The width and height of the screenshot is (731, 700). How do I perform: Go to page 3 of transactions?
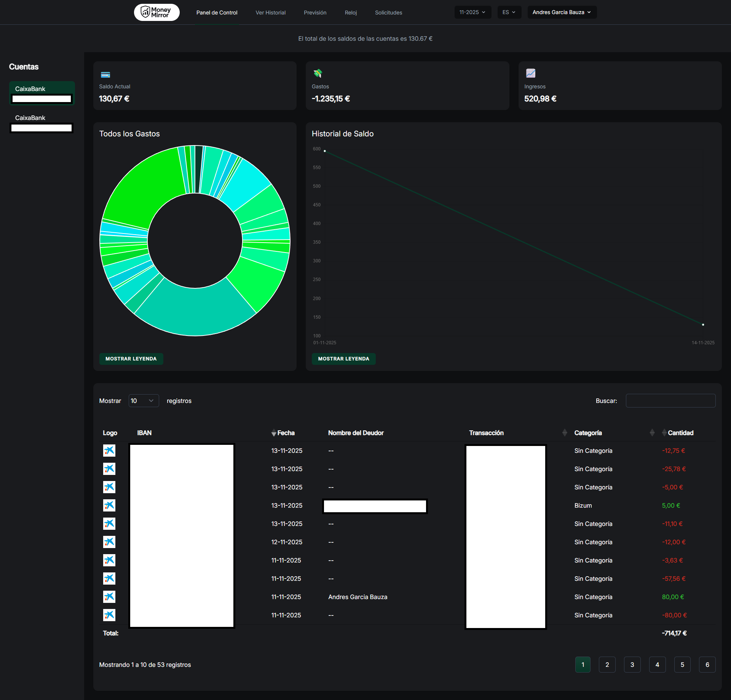pyautogui.click(x=632, y=665)
